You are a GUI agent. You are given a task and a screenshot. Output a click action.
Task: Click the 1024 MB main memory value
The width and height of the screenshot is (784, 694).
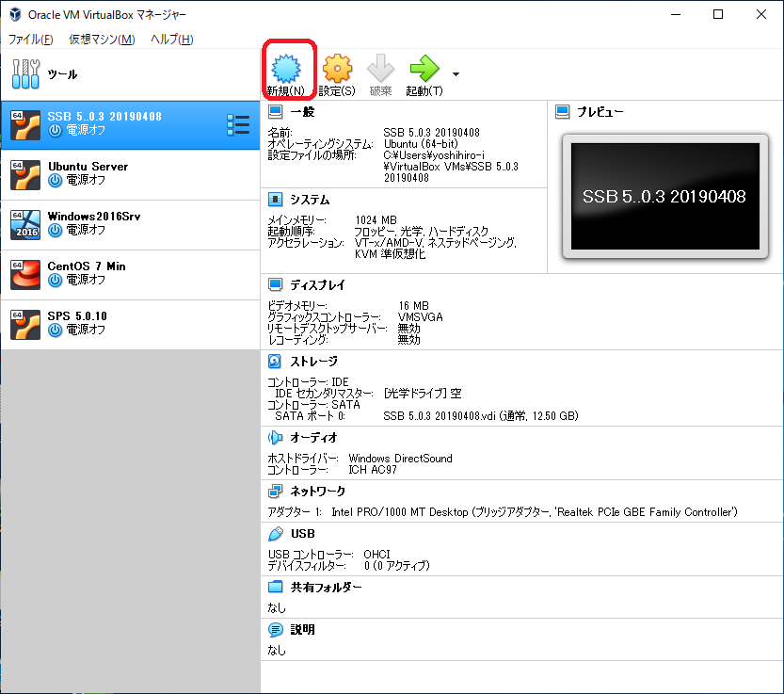[x=376, y=220]
